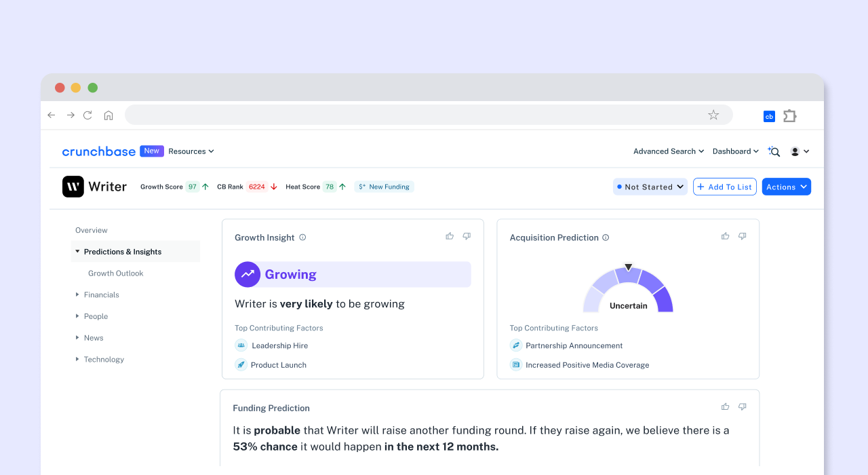The image size is (868, 475).
Task: Go forward with browser forward arrow
Action: point(71,115)
